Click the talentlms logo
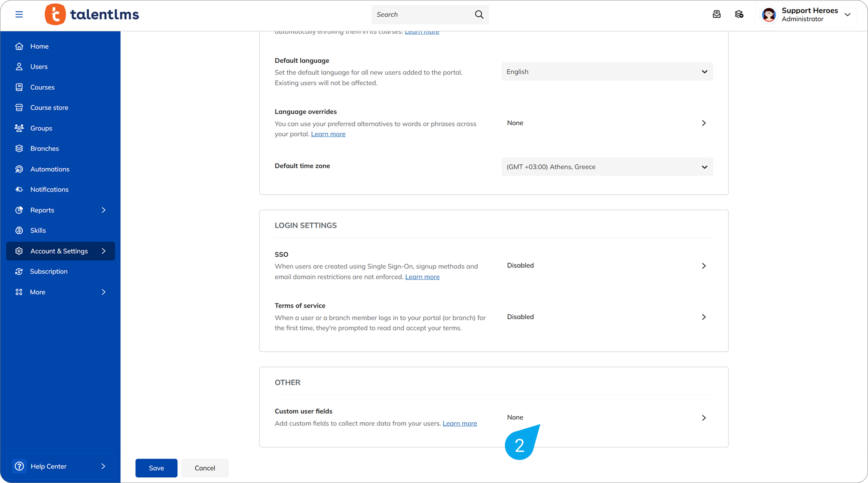This screenshot has width=868, height=483. coord(92,14)
